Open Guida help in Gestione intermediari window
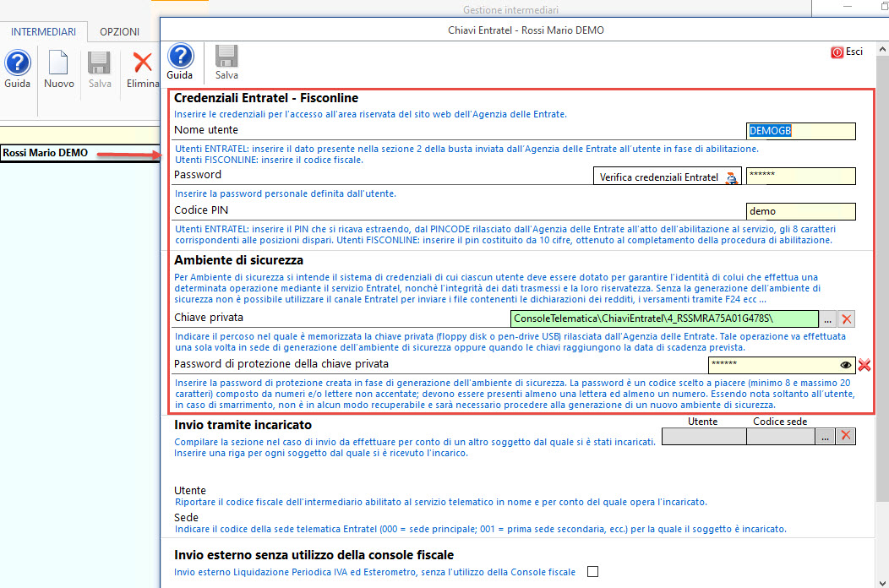 pyautogui.click(x=18, y=69)
